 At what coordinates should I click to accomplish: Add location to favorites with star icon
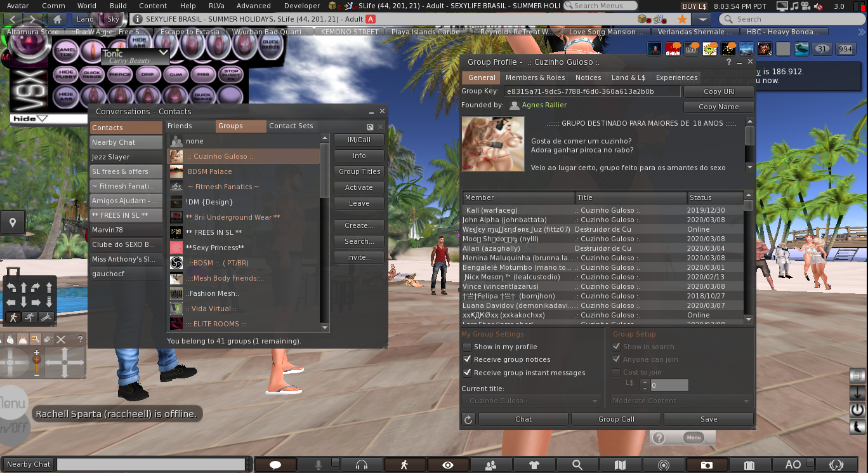pyautogui.click(x=682, y=19)
